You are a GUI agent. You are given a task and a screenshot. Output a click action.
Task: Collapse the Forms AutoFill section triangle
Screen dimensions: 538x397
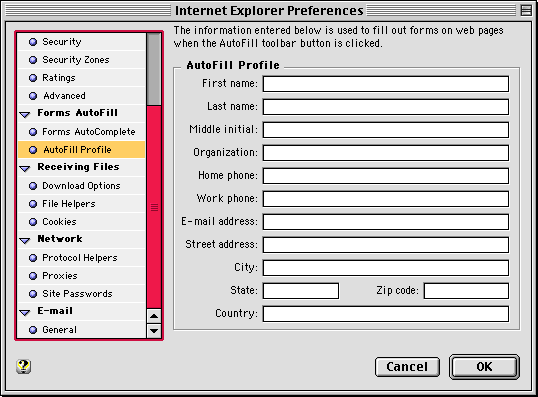pos(25,115)
